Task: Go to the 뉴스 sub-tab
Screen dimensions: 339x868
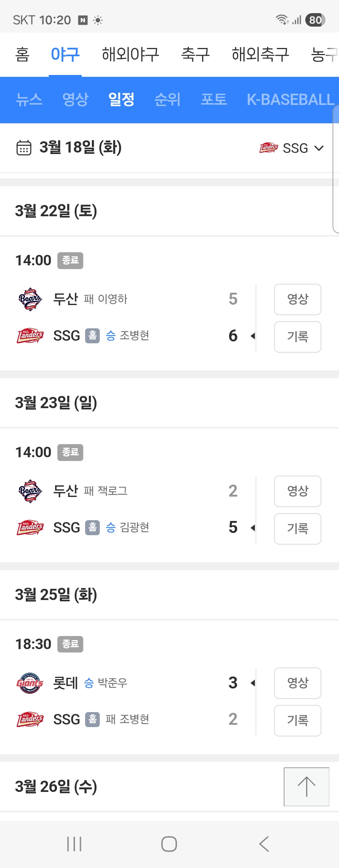Action: coord(29,100)
